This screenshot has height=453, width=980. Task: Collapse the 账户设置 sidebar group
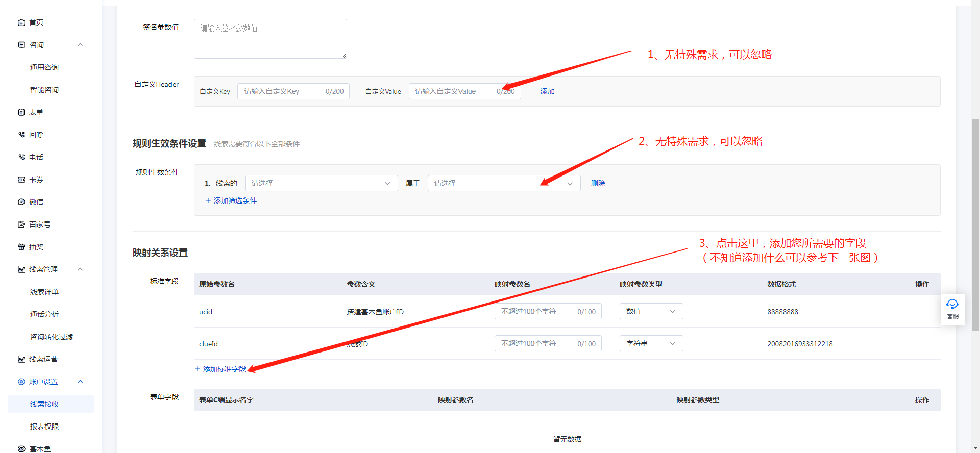pyautogui.click(x=80, y=382)
